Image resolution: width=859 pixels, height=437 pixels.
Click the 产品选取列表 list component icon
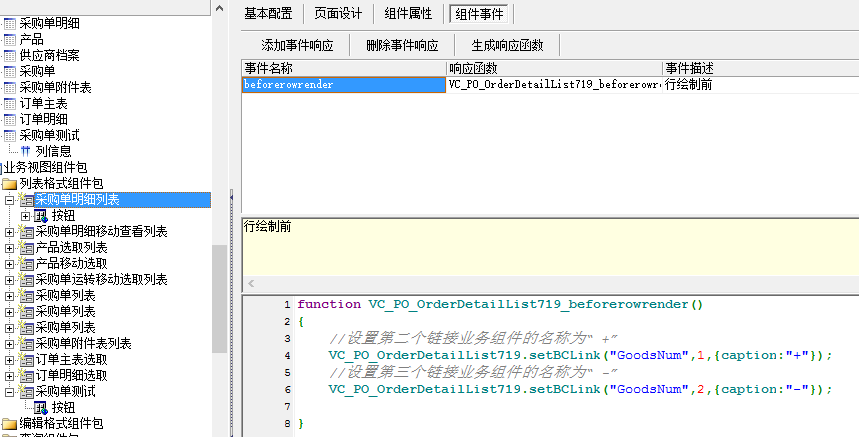(x=26, y=247)
